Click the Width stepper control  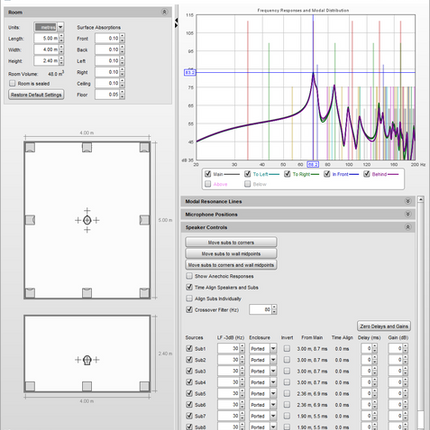tap(61, 50)
